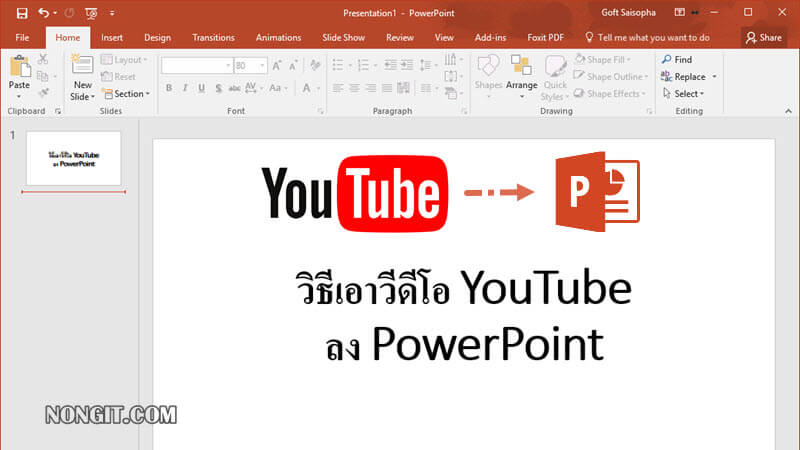The image size is (800, 450).
Task: Decrease list indent level
Action: 390,65
